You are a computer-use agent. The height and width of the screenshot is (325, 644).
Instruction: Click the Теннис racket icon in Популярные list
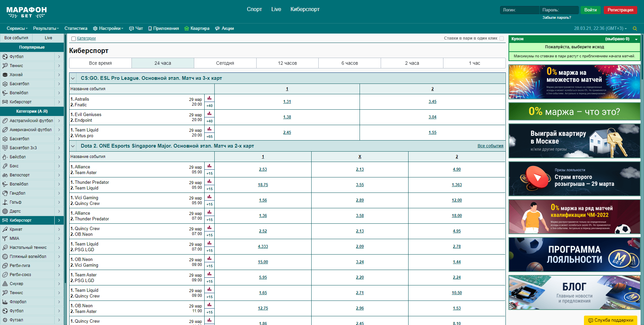(5, 66)
